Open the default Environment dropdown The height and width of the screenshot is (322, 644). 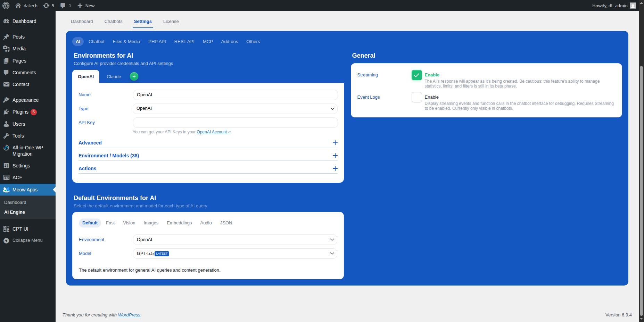(x=235, y=240)
